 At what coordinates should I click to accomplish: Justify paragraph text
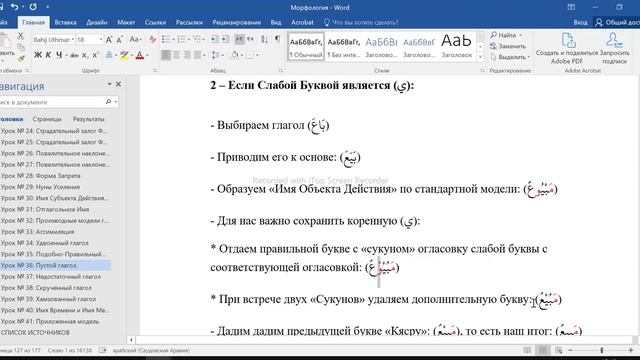pyautogui.click(x=198, y=55)
